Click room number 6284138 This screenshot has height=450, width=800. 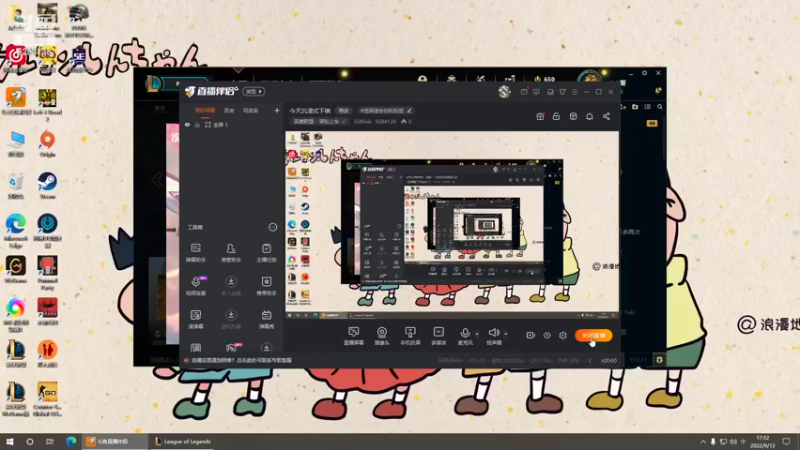[x=386, y=121]
